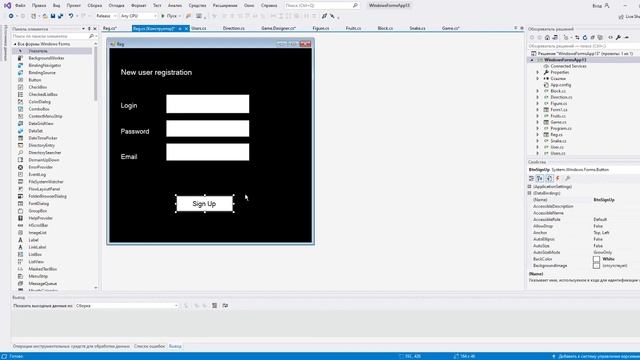
Task: Click the BackColor White color swatch
Action: pyautogui.click(x=596, y=259)
